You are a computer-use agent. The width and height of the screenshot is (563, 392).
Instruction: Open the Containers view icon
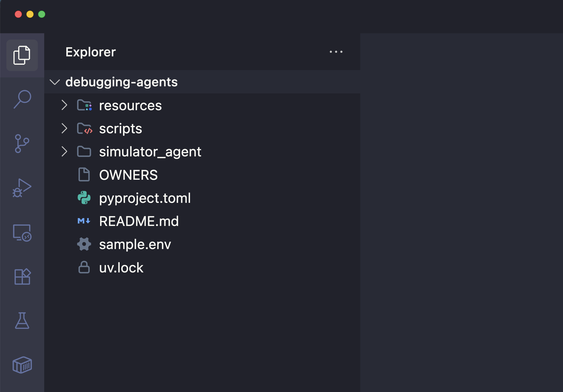point(22,365)
